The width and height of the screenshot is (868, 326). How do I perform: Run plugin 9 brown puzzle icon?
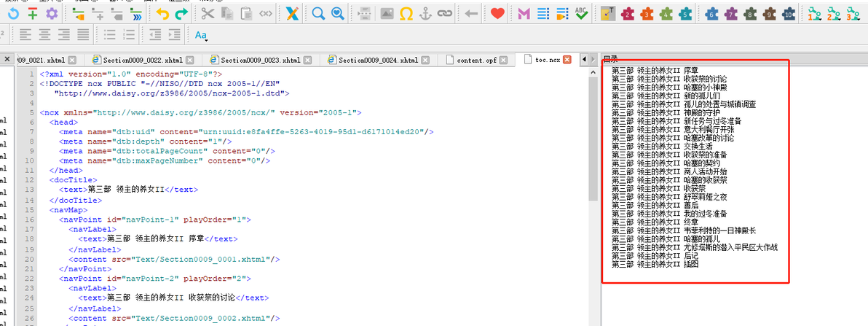pos(770,15)
